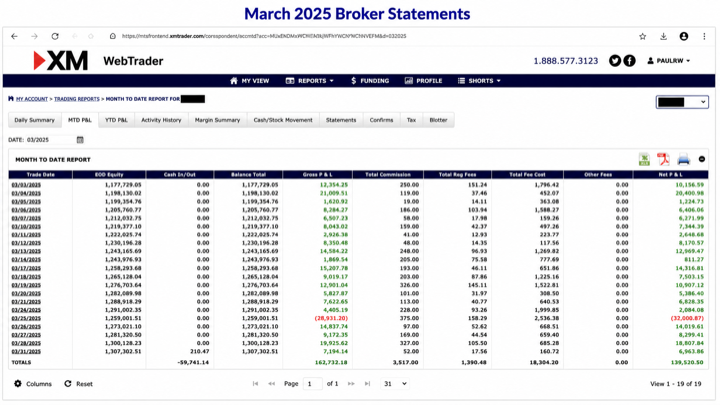This screenshot has height=405, width=720.
Task: Switch to the Blotter tab
Action: click(439, 120)
